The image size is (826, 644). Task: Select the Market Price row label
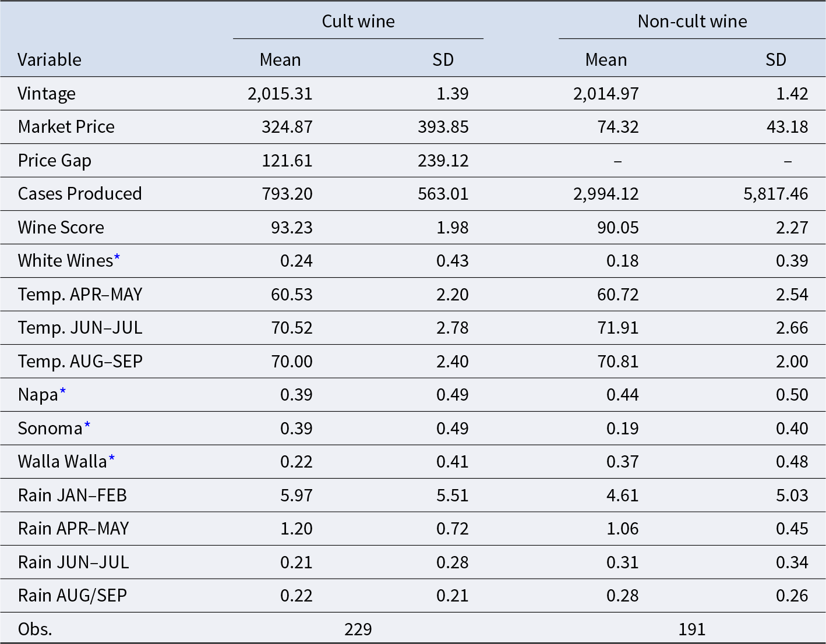pyautogui.click(x=66, y=127)
